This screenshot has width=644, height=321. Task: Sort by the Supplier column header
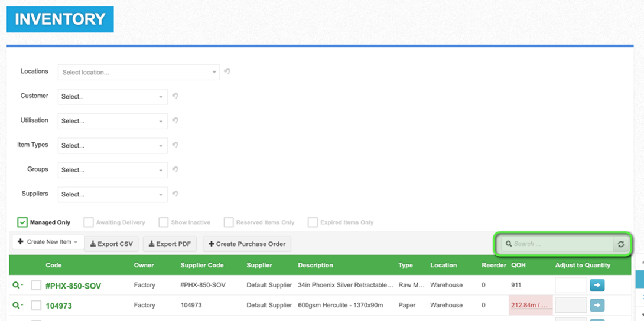259,266
